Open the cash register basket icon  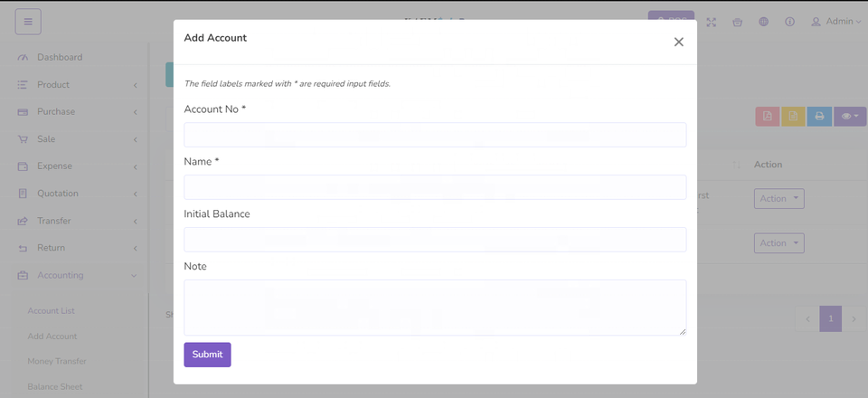pos(737,22)
